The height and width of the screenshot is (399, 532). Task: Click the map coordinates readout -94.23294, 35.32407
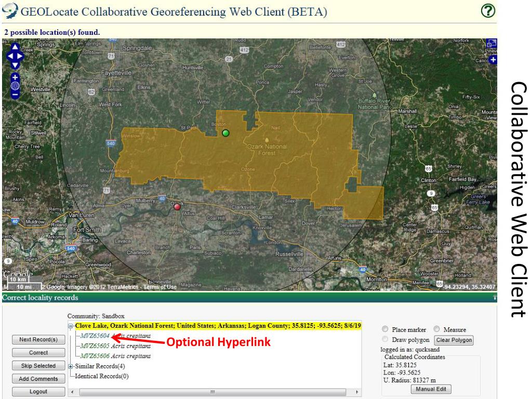tap(470, 287)
